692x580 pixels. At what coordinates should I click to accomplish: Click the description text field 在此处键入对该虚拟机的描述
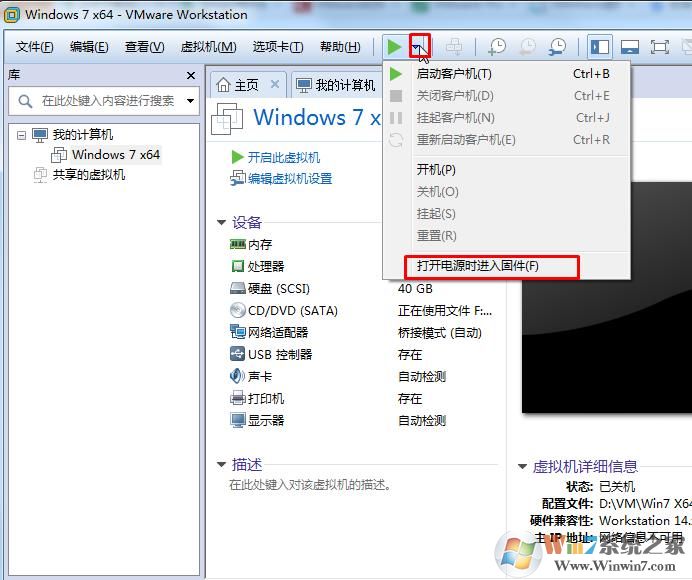[x=310, y=485]
